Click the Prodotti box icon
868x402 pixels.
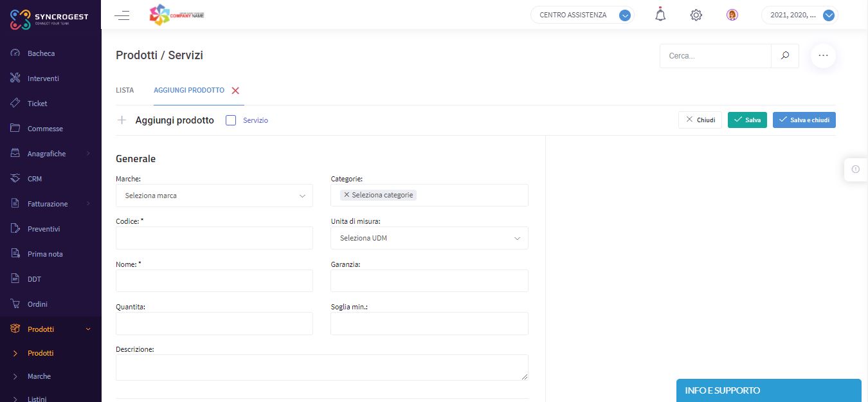pyautogui.click(x=15, y=329)
